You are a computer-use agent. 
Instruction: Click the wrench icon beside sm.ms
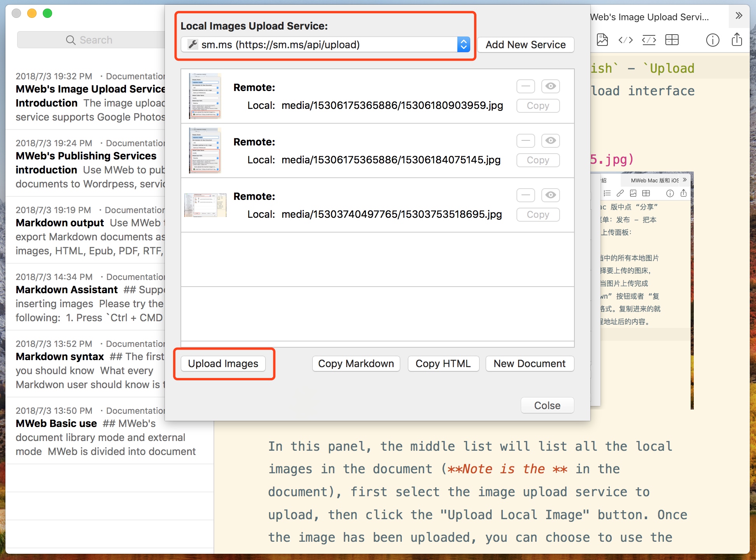point(193,44)
